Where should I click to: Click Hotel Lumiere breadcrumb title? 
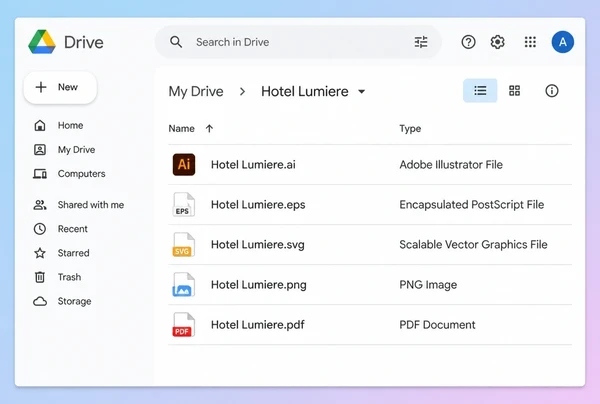[305, 91]
